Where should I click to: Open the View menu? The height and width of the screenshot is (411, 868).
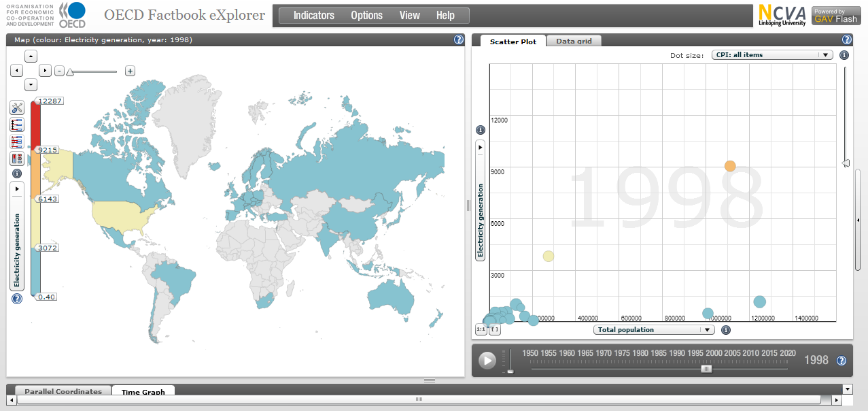[410, 16]
